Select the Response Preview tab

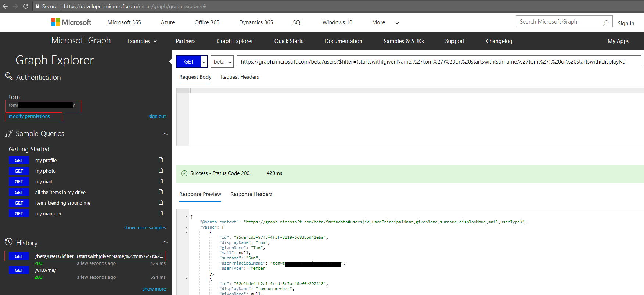click(200, 194)
